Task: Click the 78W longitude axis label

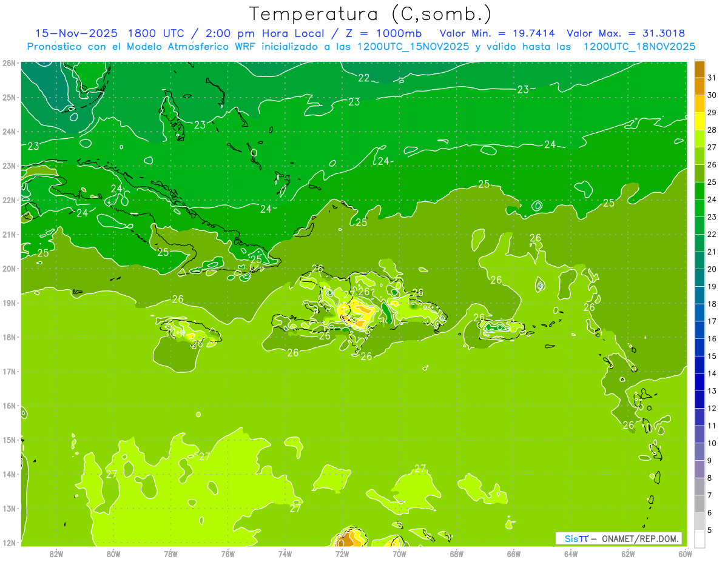Action: click(170, 553)
